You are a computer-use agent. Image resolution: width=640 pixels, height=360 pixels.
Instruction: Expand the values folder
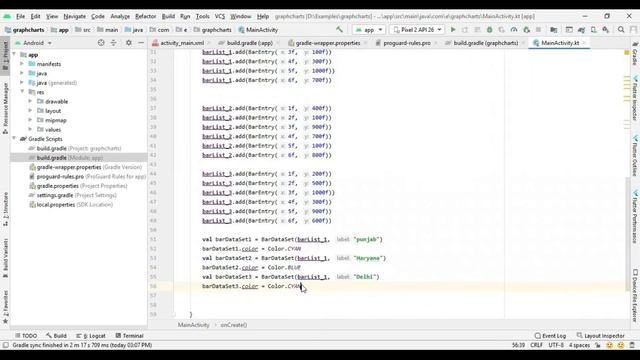[x=30, y=130]
